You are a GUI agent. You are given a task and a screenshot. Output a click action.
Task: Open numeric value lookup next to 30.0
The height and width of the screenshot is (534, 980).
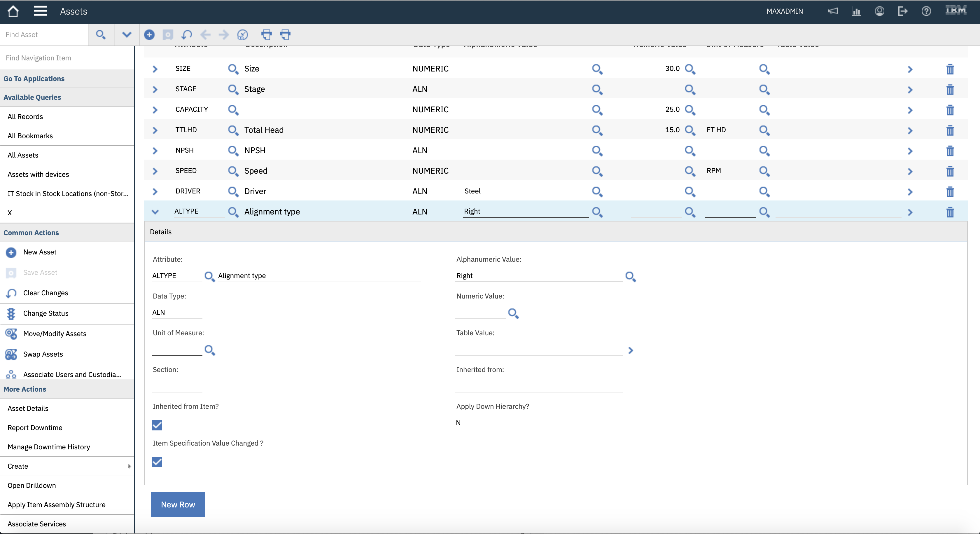click(x=690, y=69)
